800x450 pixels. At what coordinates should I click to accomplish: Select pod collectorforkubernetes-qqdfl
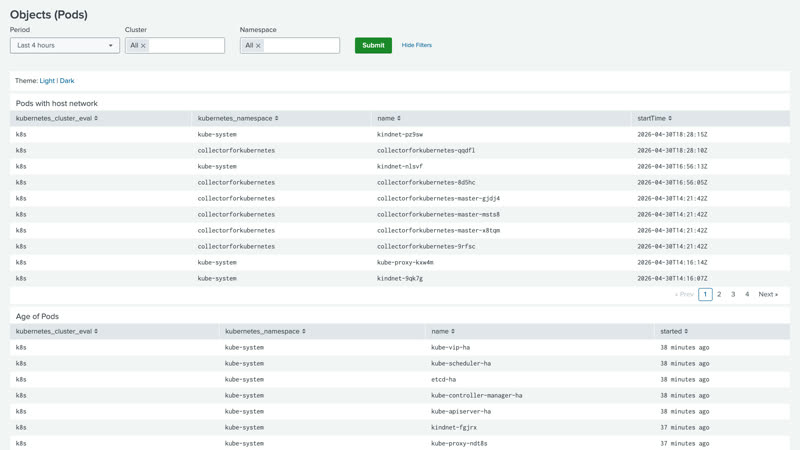pos(426,151)
